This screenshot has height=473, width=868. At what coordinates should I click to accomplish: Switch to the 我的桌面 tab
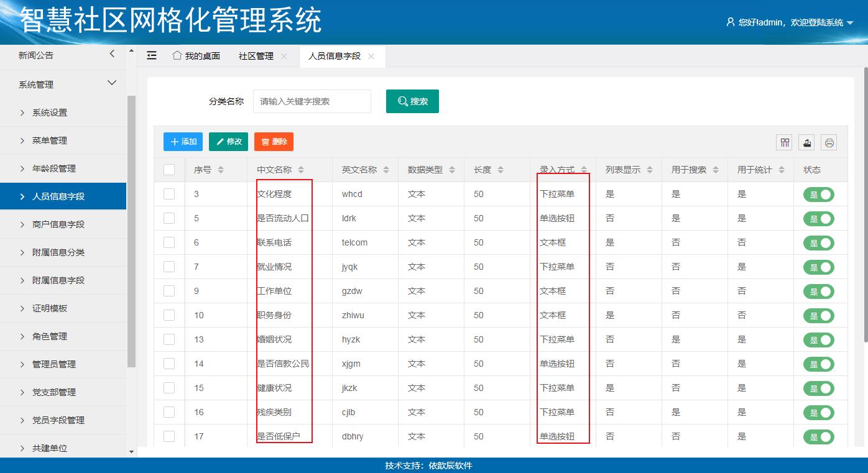(x=196, y=56)
